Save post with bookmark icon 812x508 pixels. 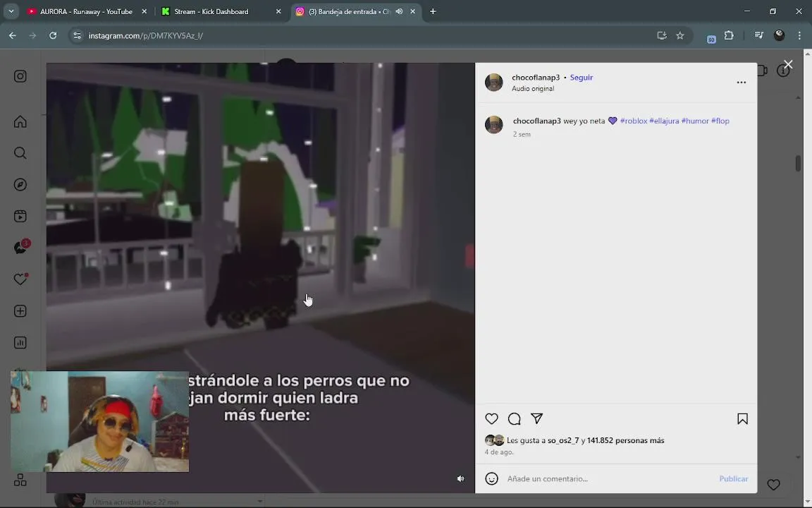pos(742,419)
